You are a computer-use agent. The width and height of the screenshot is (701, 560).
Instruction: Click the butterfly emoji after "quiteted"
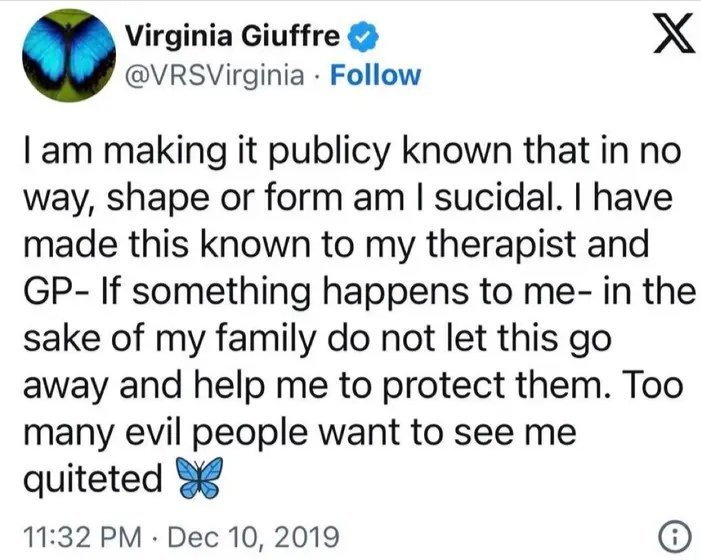click(x=195, y=480)
